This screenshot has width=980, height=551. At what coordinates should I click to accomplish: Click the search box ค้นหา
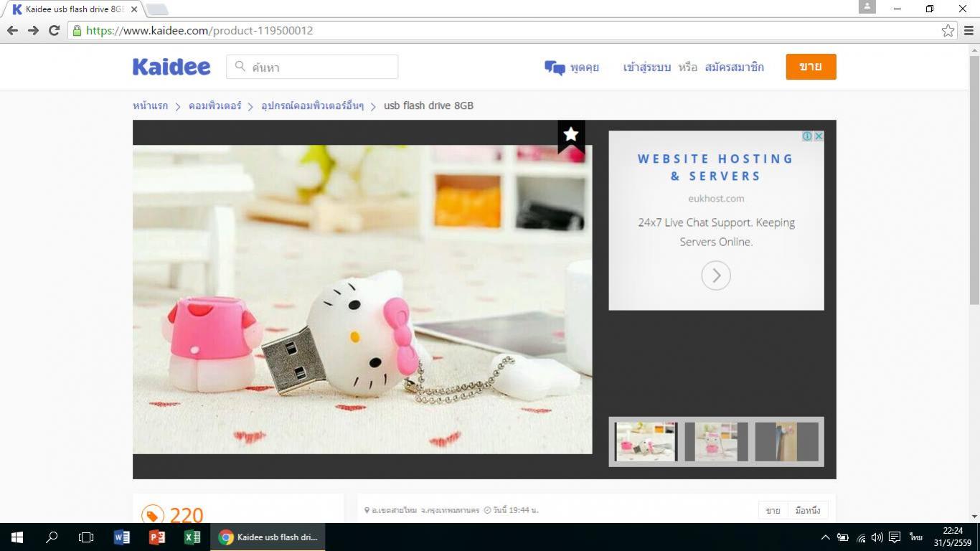312,67
